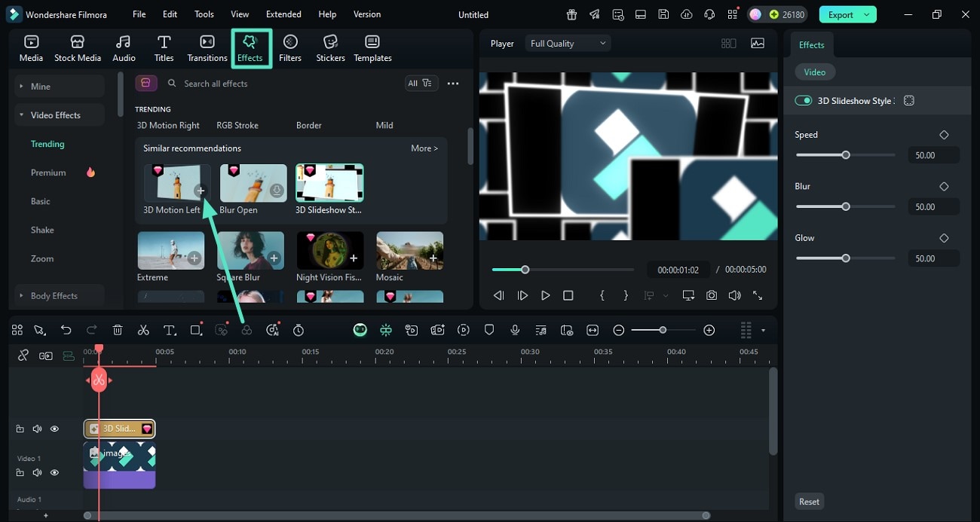This screenshot has width=980, height=522.
Task: Click the split scissors tool in toolbar
Action: pos(143,330)
